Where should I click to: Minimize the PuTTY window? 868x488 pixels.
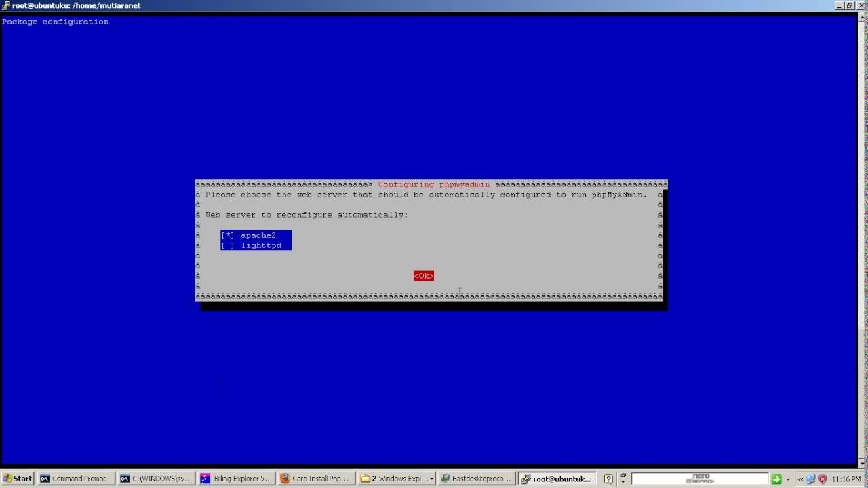[839, 5]
